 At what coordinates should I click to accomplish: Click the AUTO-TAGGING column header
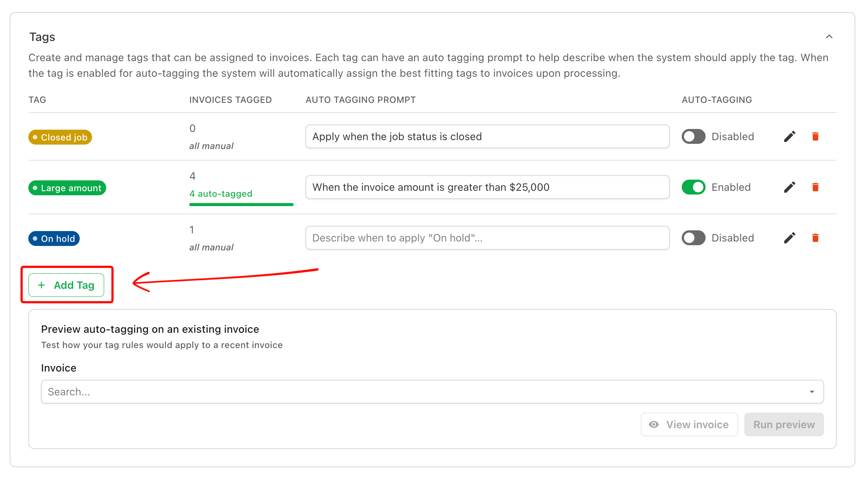coord(717,100)
